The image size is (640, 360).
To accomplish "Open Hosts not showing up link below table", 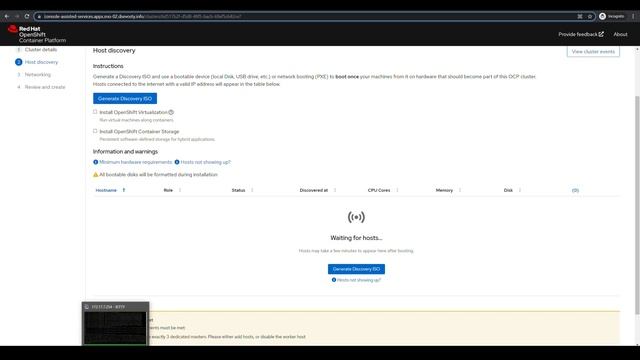I will pos(359,280).
